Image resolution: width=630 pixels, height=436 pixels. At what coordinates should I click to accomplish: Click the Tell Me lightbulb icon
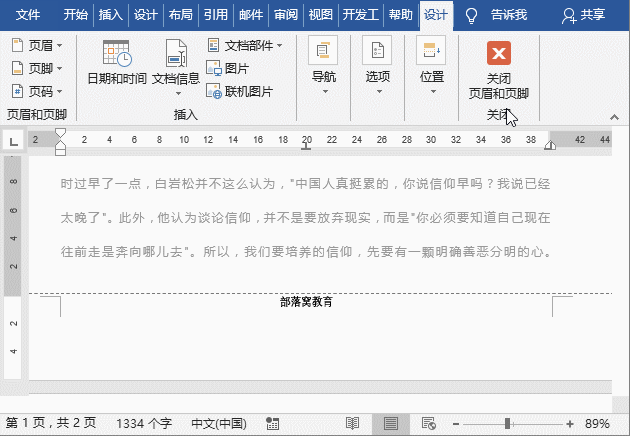472,15
